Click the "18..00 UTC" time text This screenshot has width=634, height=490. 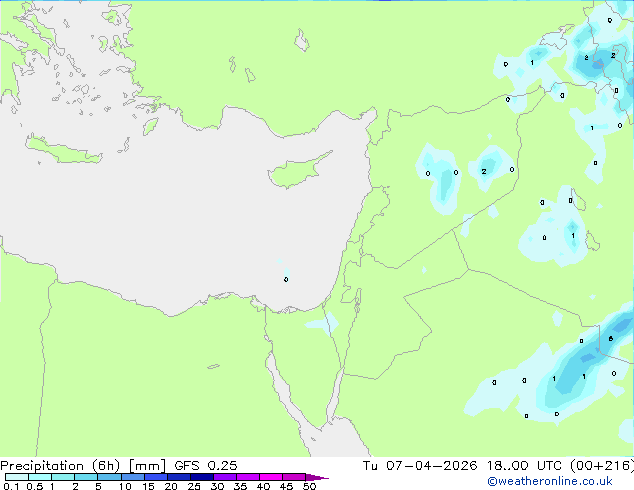click(x=525, y=466)
